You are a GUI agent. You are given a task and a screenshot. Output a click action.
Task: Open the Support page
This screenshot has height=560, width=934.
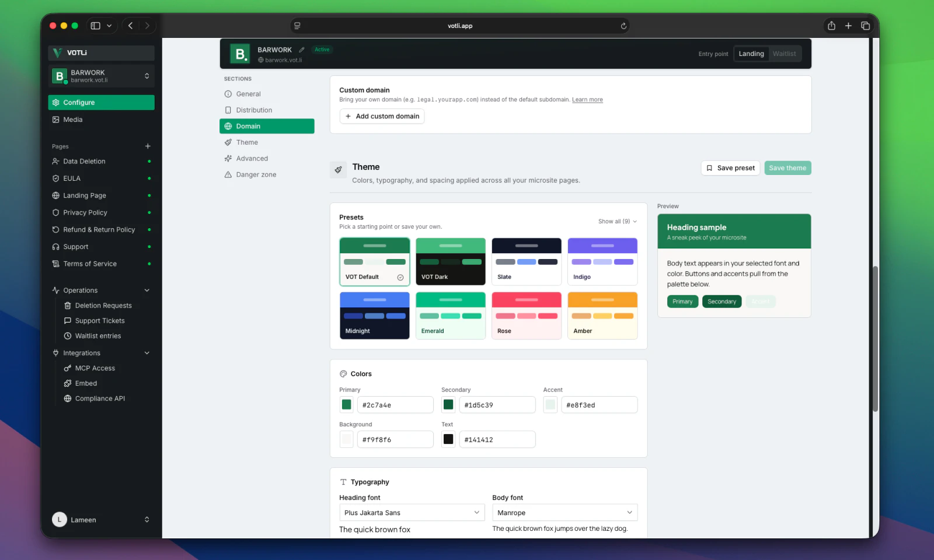point(101,247)
